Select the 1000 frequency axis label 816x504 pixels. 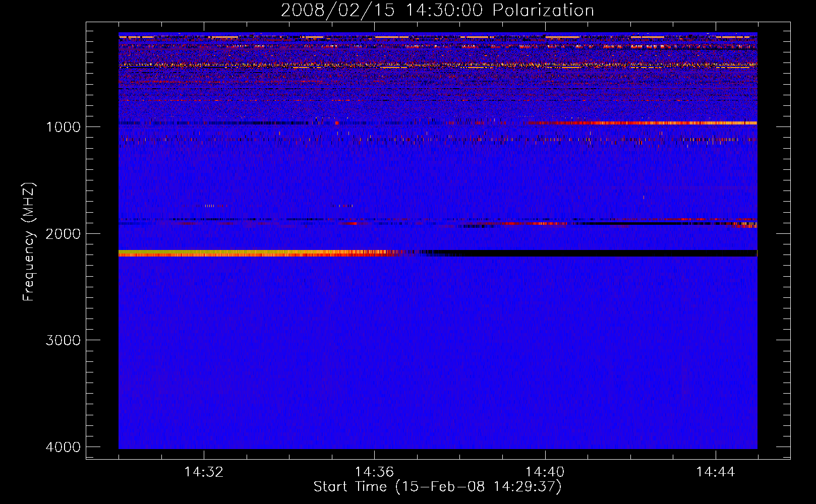(x=63, y=127)
